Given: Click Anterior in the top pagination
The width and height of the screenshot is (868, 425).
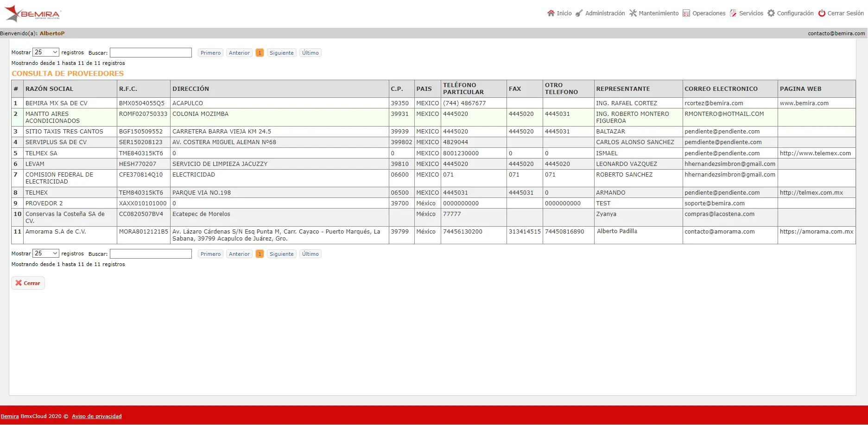Looking at the screenshot, I should [239, 53].
